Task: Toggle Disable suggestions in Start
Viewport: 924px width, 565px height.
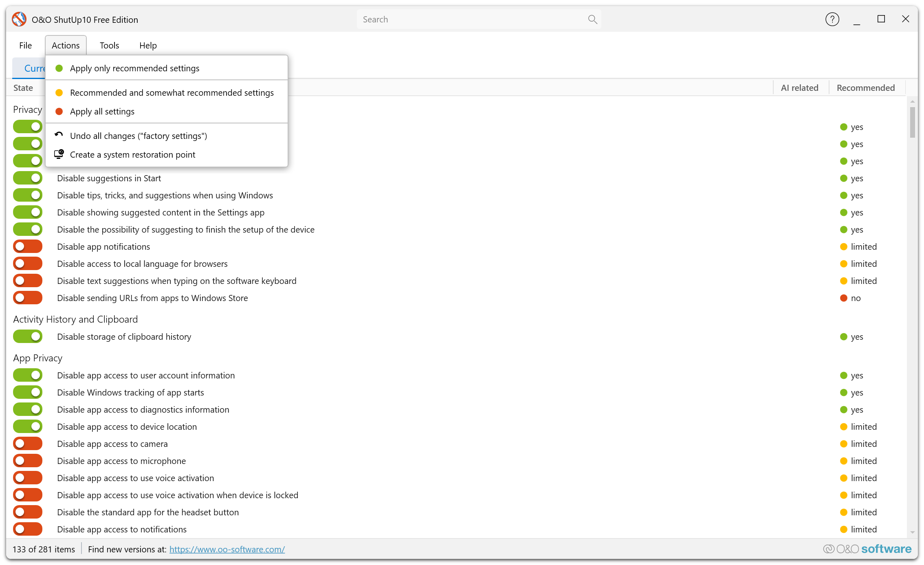Action: [28, 178]
